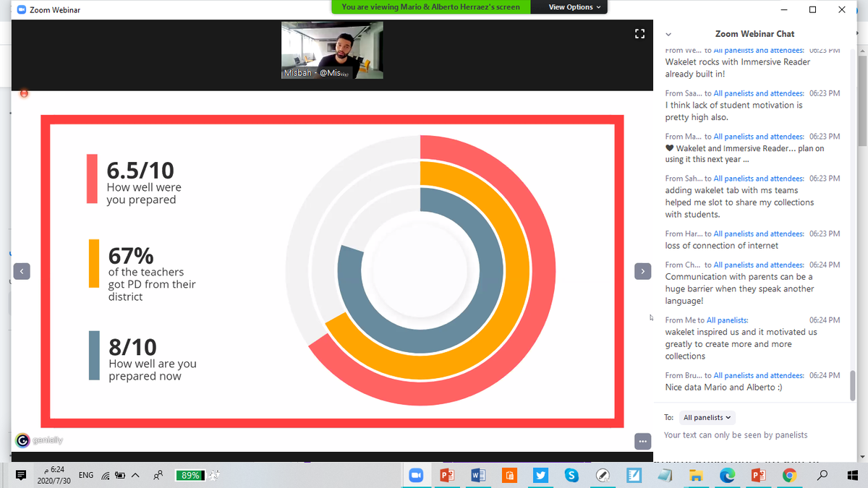This screenshot has height=488, width=868.
Task: Open the People taskbar icon
Action: tap(158, 476)
